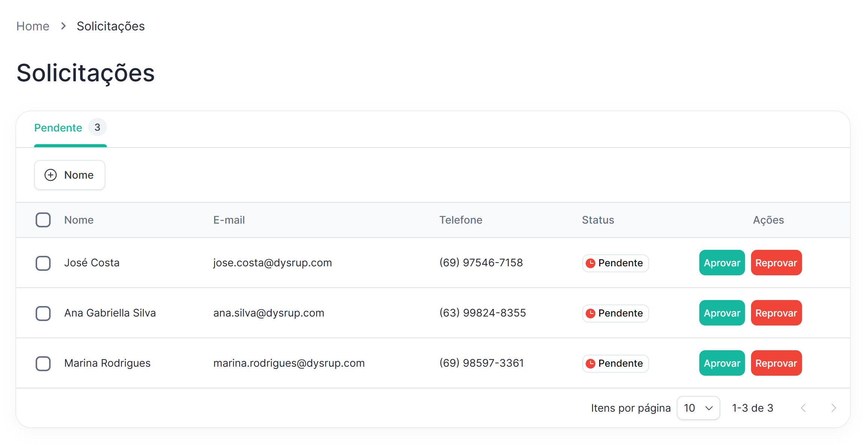
Task: Go to previous page arrow
Action: pyautogui.click(x=803, y=408)
